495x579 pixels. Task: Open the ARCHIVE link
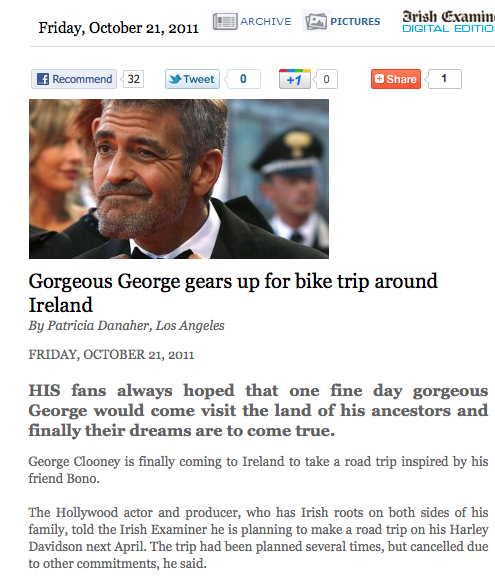click(x=265, y=21)
